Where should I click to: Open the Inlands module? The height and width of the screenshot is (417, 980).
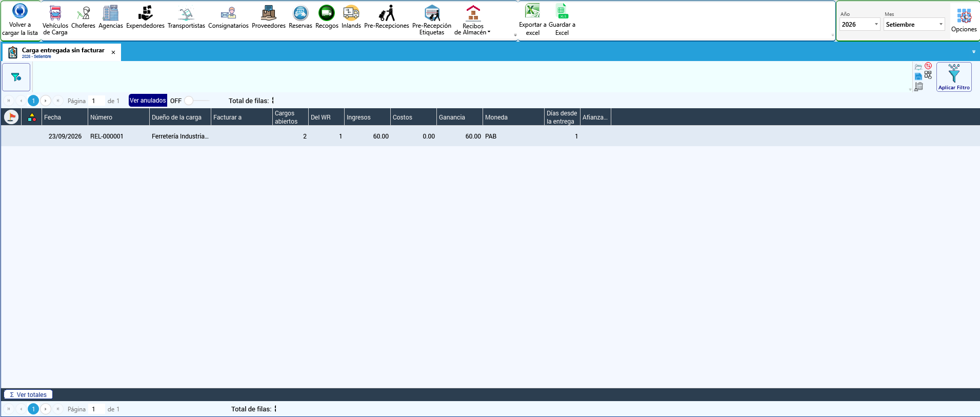click(351, 17)
